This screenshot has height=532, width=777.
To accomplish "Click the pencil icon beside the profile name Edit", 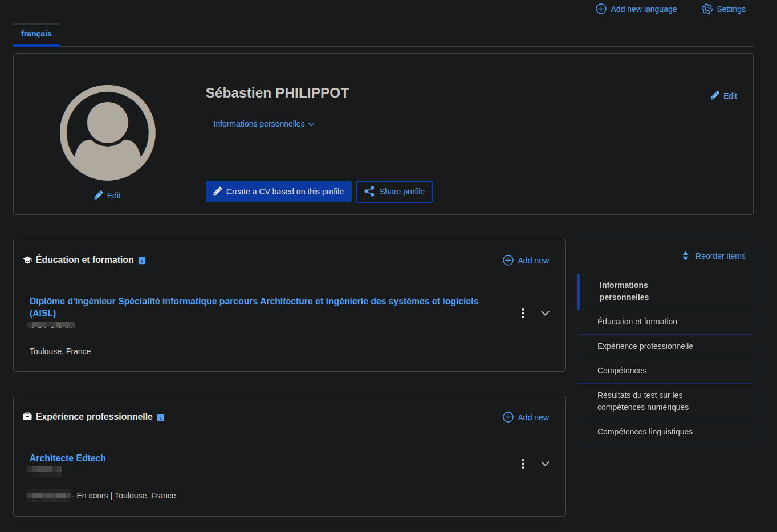I will point(715,96).
